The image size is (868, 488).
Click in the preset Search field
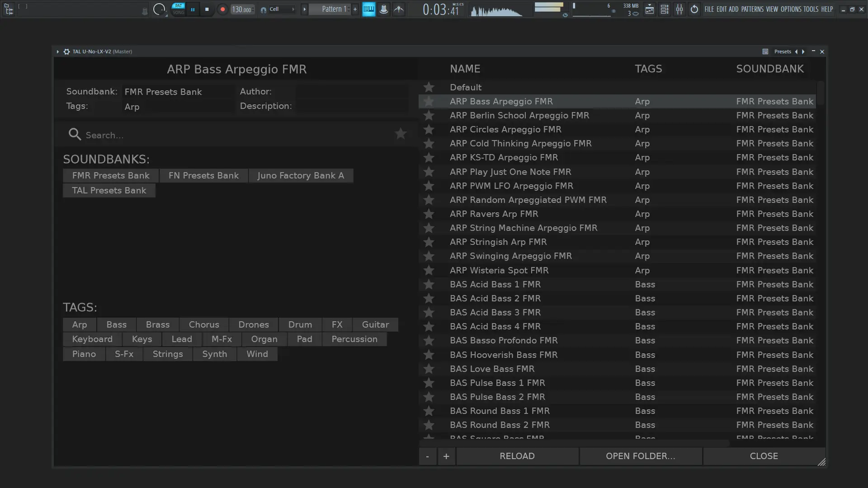[x=226, y=135]
